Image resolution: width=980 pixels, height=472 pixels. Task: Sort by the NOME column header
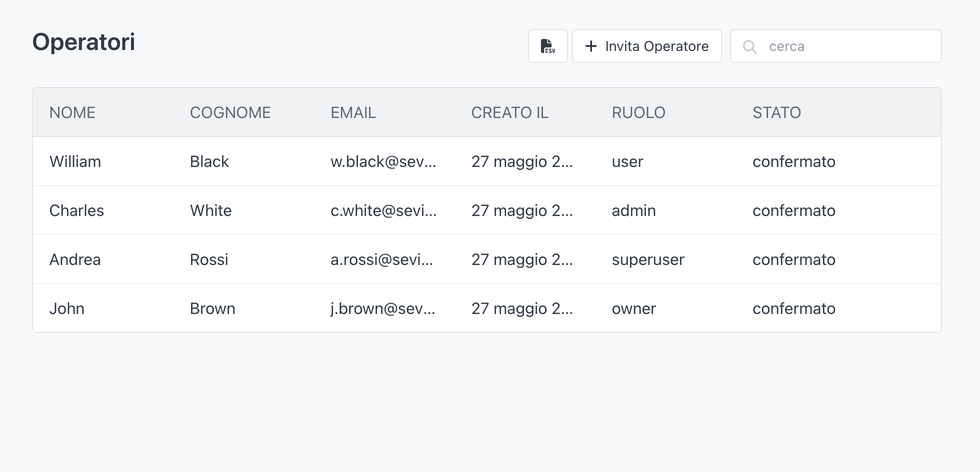pyautogui.click(x=72, y=112)
